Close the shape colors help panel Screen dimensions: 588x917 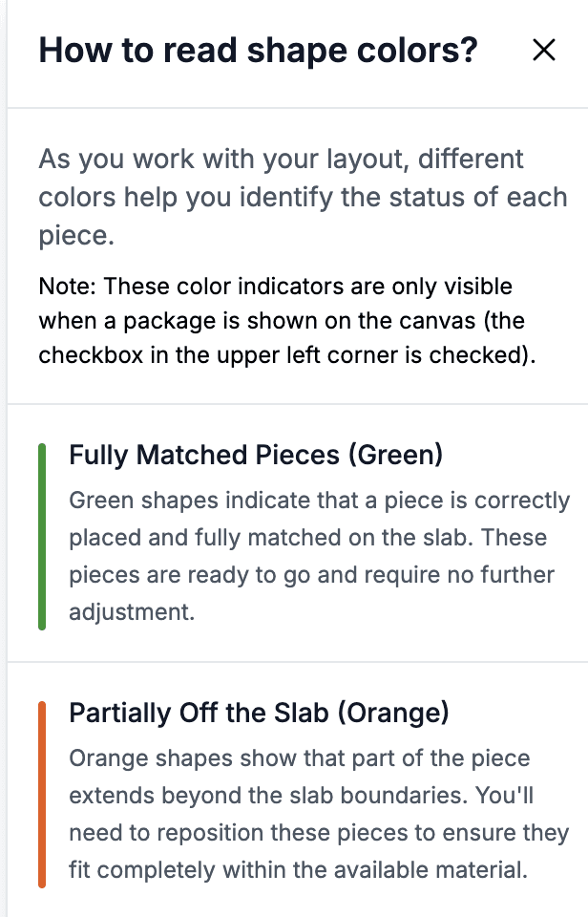544,51
